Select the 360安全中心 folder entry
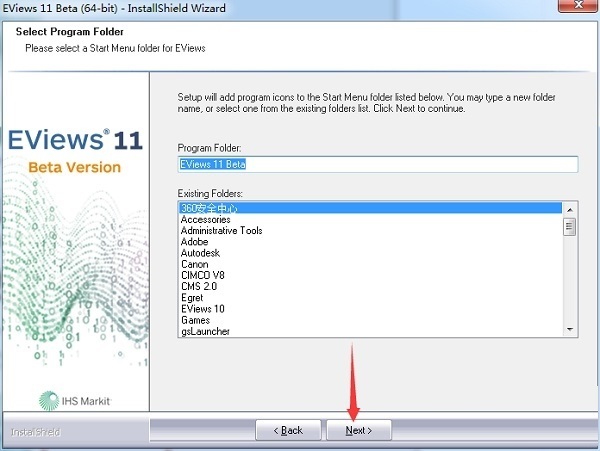This screenshot has width=600, height=451. (370, 208)
